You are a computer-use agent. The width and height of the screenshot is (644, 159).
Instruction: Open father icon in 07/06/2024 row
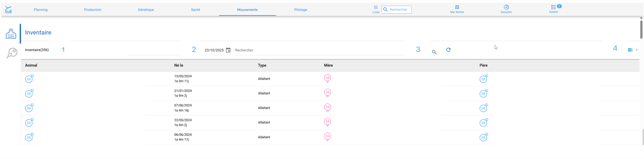(484, 108)
